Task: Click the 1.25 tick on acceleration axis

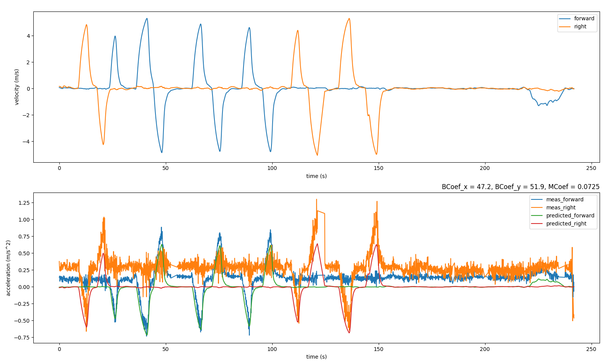Action: pos(23,202)
